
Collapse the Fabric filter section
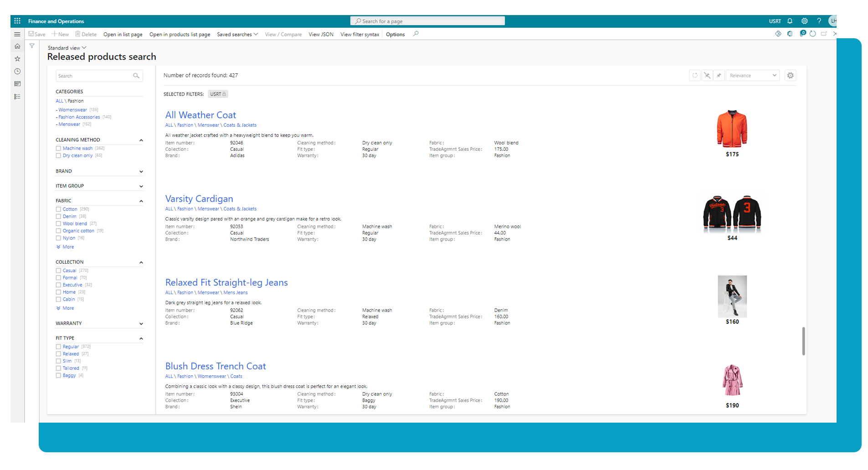click(141, 201)
